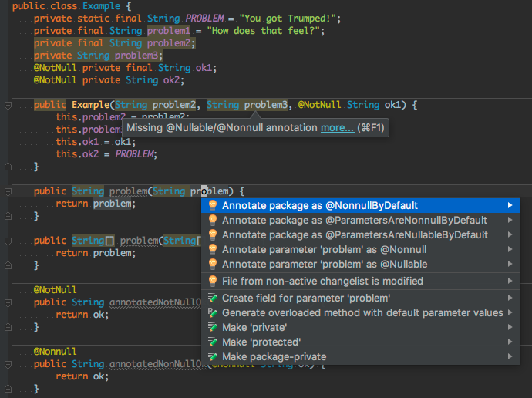This screenshot has height=398, width=532.
Task: Click closing fold marker of problem(String) method
Action: (x=8, y=216)
